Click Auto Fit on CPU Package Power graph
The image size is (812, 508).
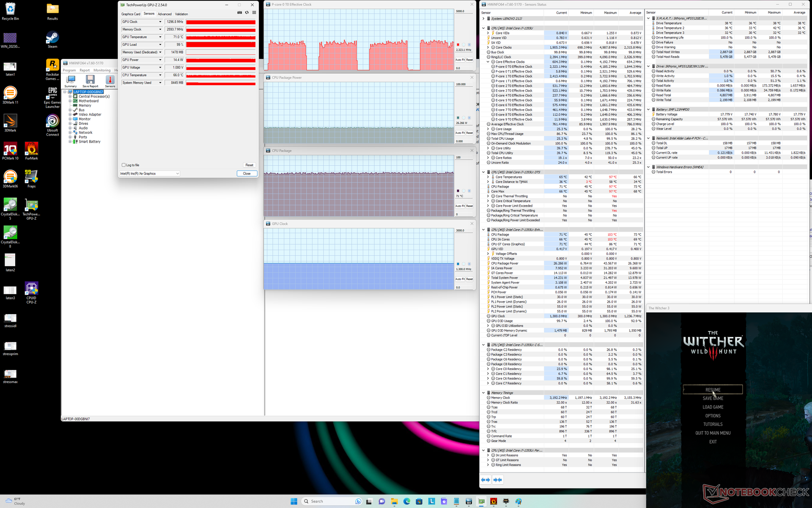460,133
